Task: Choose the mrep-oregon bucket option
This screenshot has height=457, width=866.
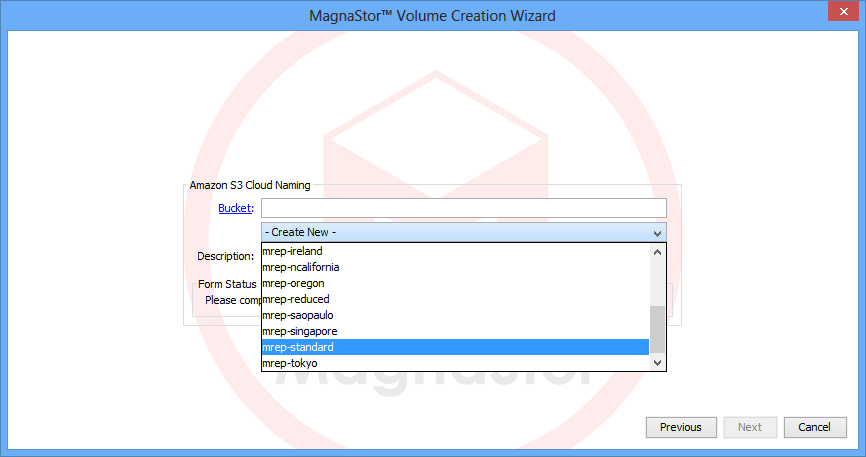Action: pyautogui.click(x=455, y=283)
